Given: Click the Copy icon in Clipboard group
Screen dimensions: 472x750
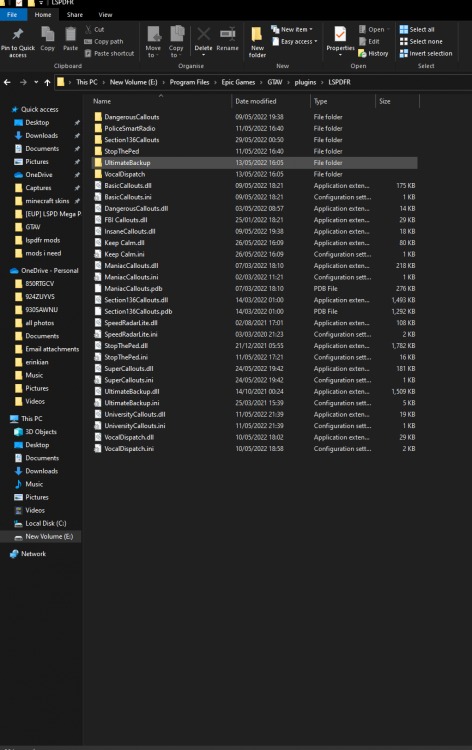Looking at the screenshot, I should click(x=47, y=34).
